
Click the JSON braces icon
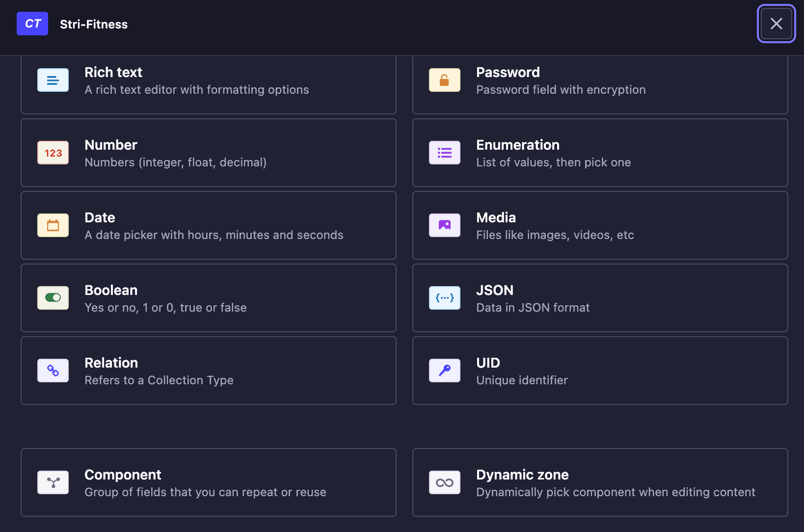click(445, 298)
